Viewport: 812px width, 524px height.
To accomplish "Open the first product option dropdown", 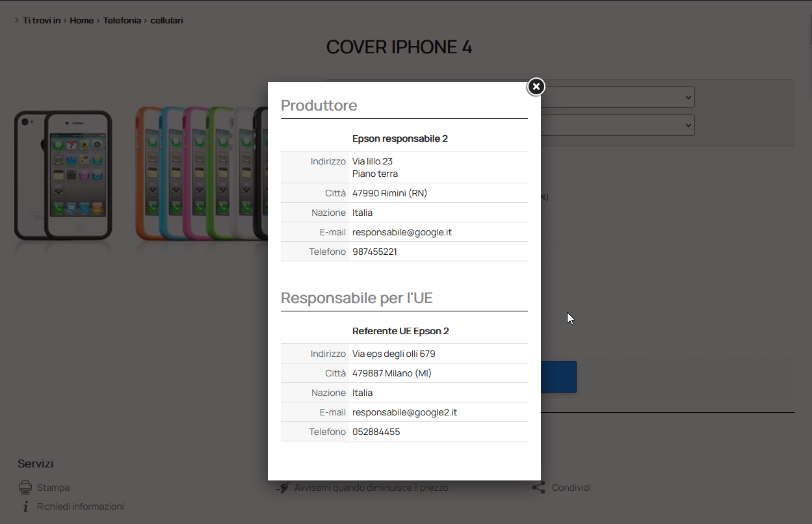I will click(618, 98).
